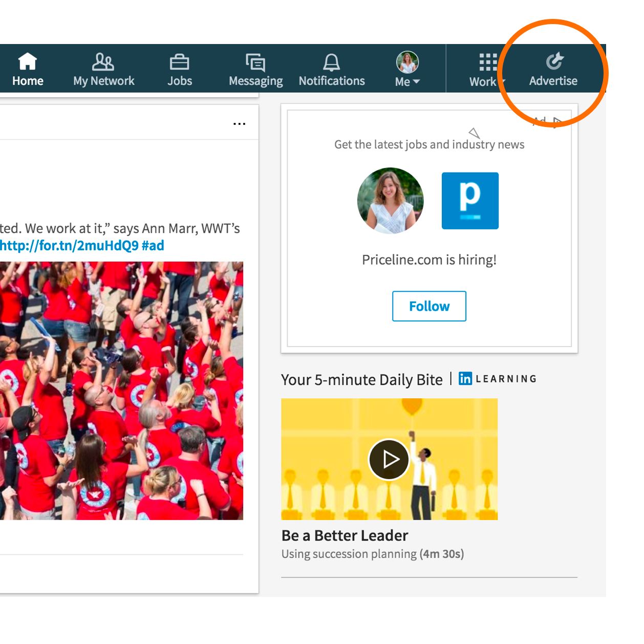Expand the Me profile dropdown
Viewport: 644px width, 644px height.
click(x=407, y=69)
